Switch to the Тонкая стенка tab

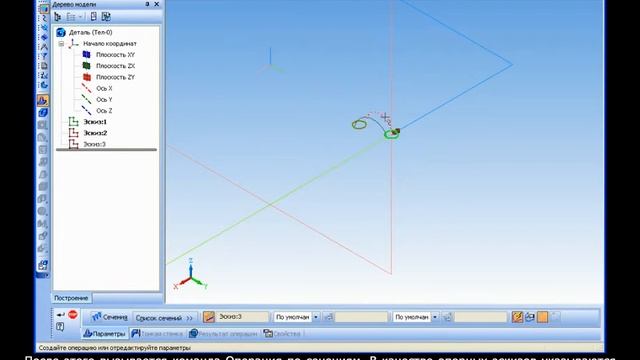(157, 334)
